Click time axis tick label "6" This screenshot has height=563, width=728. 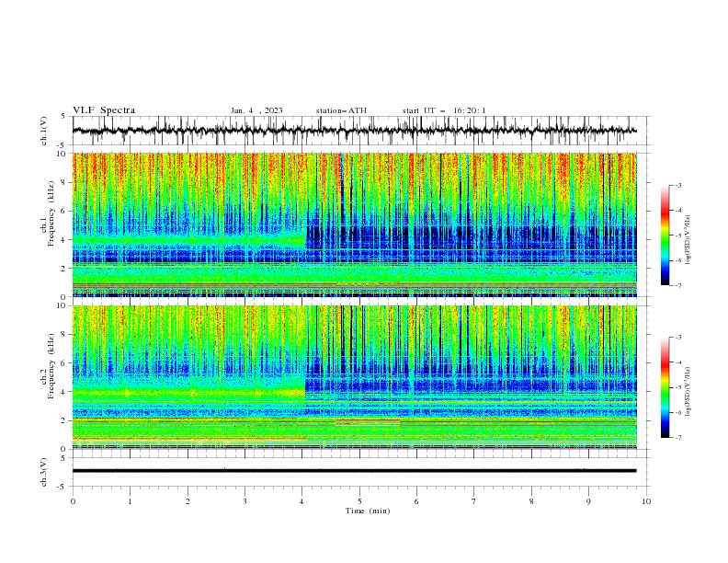[416, 501]
